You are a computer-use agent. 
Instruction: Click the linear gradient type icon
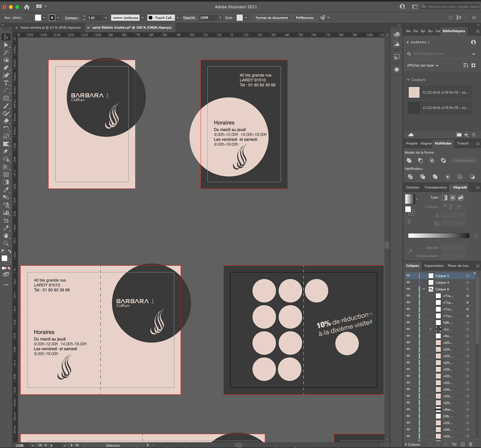coord(445,198)
